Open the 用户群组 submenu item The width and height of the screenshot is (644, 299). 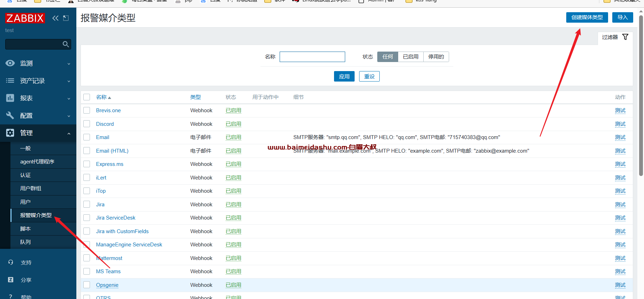[x=43, y=189]
